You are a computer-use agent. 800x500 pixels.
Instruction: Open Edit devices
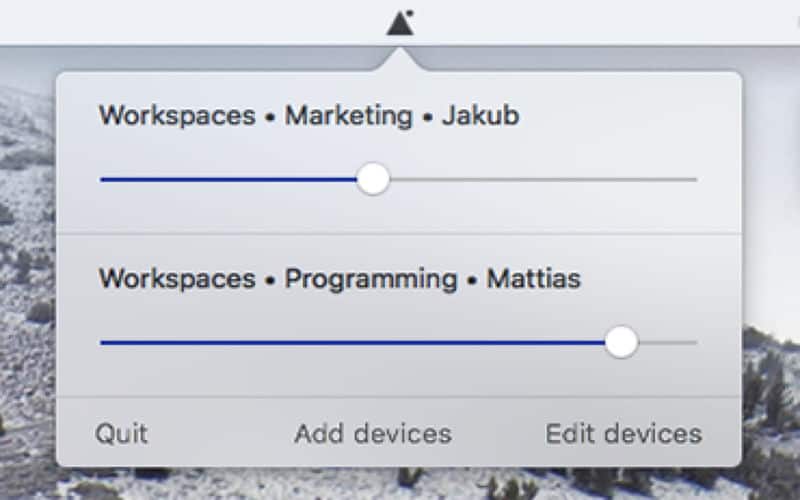coord(623,434)
